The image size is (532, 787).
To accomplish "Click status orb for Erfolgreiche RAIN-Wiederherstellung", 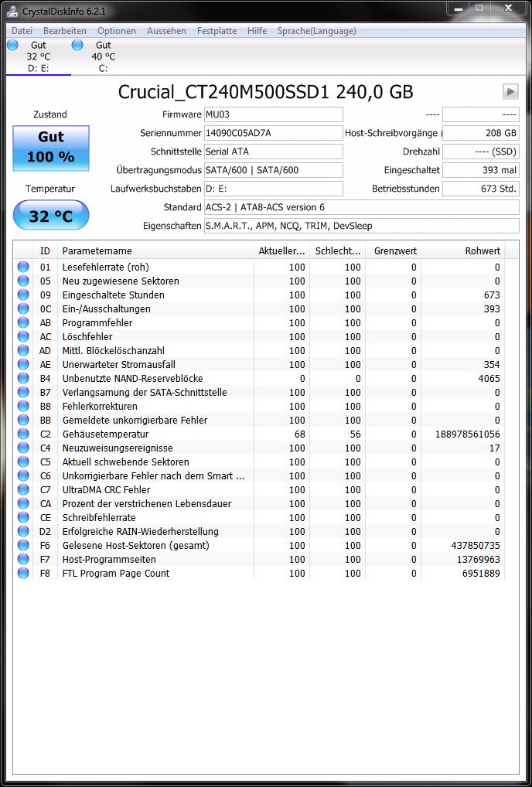I will click(23, 531).
